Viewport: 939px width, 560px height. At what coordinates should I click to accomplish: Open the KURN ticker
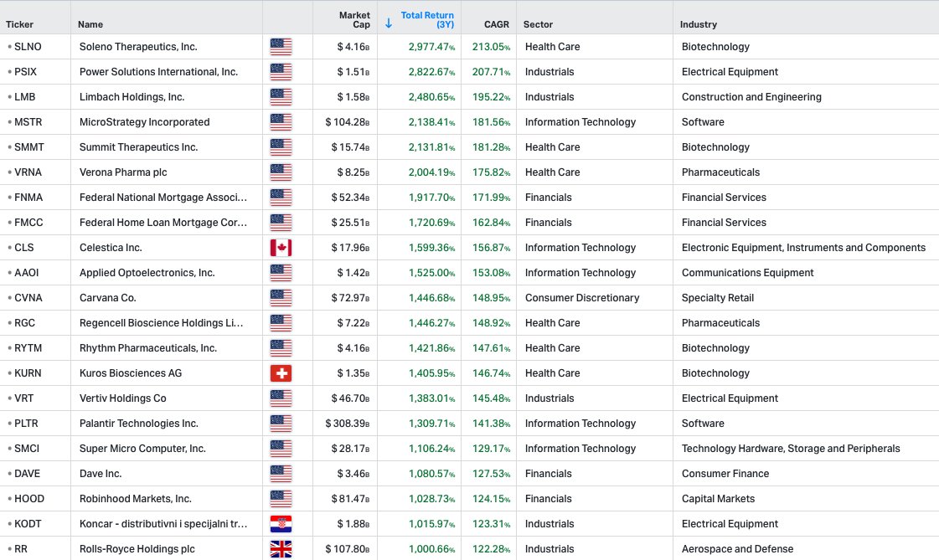click(x=28, y=373)
